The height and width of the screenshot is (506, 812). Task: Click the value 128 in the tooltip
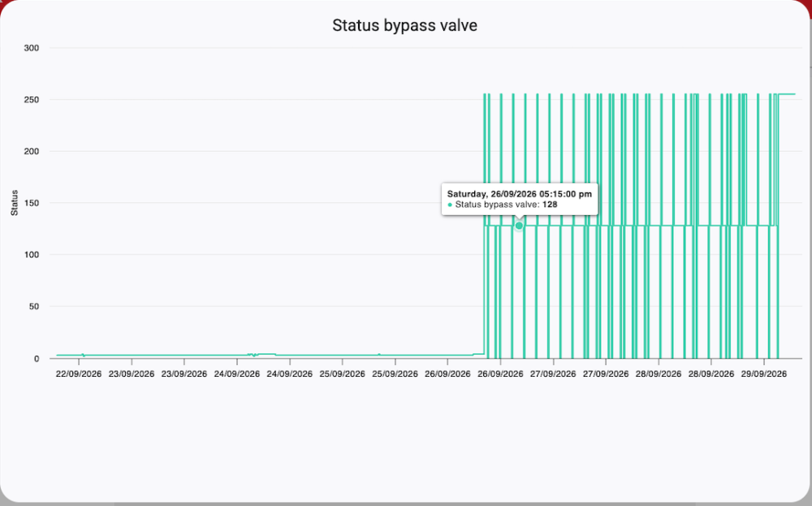[550, 205]
